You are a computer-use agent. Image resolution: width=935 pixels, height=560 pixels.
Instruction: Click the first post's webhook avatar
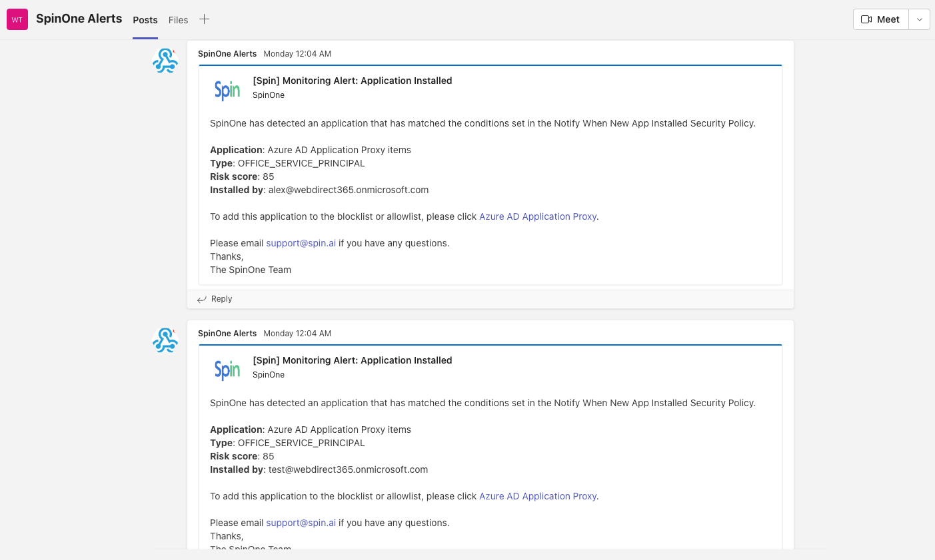click(x=165, y=61)
